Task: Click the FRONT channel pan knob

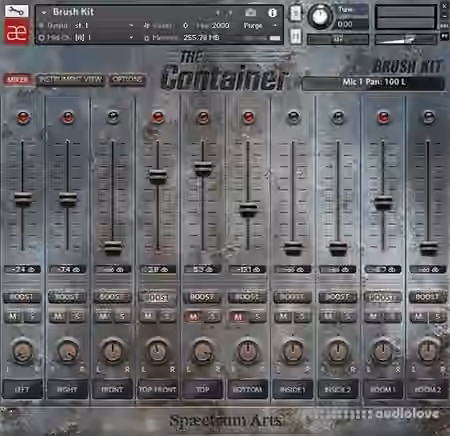Action: (x=113, y=351)
